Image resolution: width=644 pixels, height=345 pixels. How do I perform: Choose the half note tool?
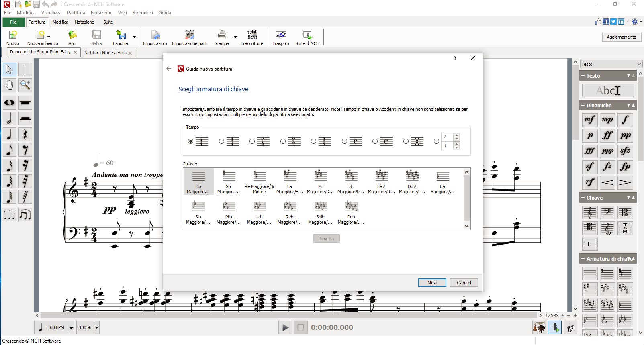(x=9, y=118)
